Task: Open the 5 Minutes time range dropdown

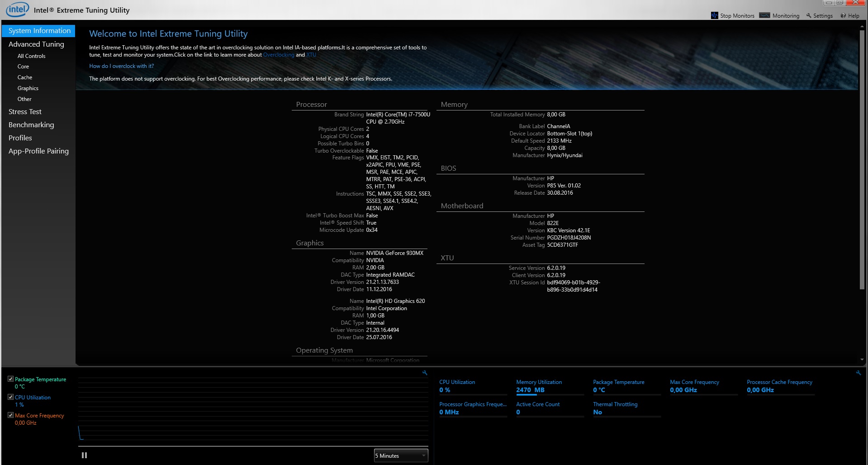Action: (401, 455)
